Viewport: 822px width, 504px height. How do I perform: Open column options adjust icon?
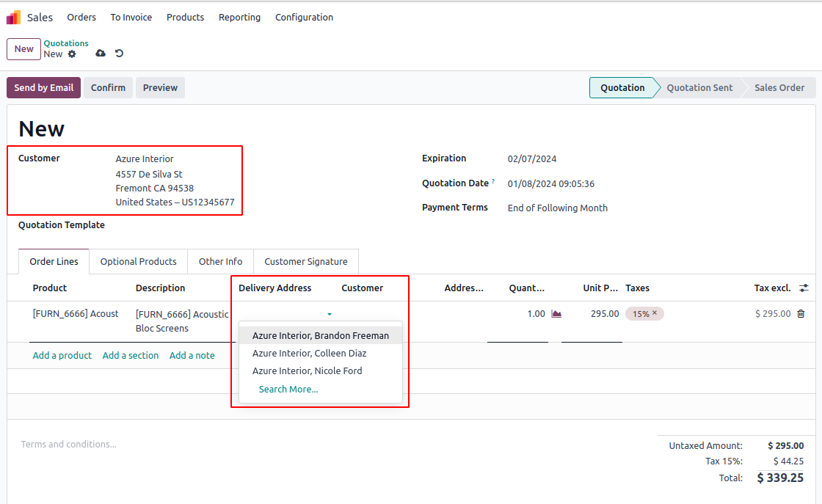coord(804,288)
